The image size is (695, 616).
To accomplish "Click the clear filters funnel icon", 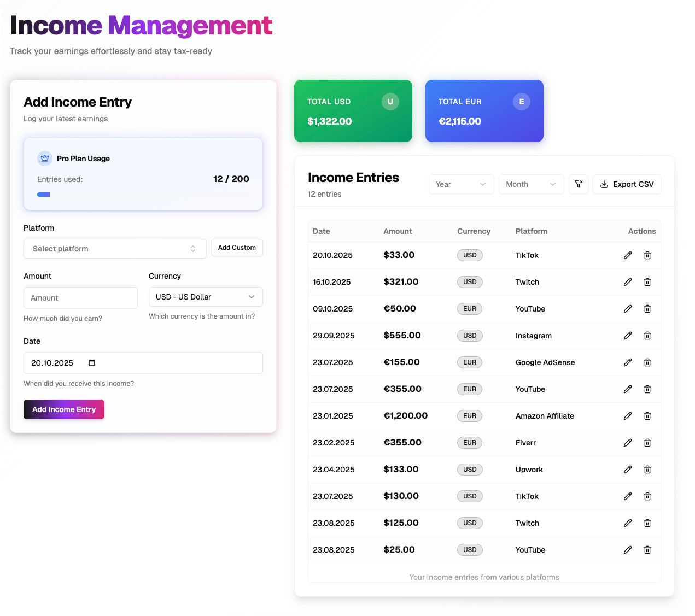I will coord(578,184).
